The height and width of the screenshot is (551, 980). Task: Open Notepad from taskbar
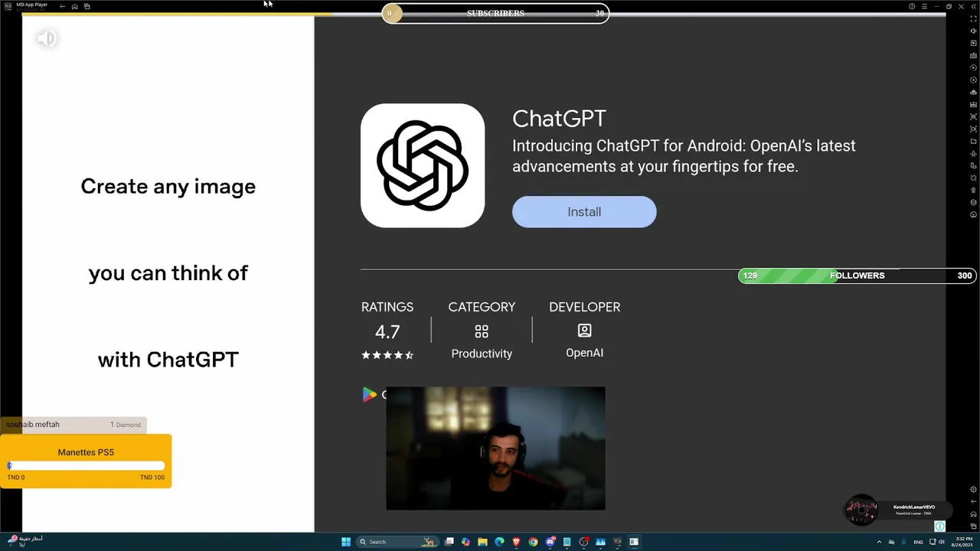567,542
